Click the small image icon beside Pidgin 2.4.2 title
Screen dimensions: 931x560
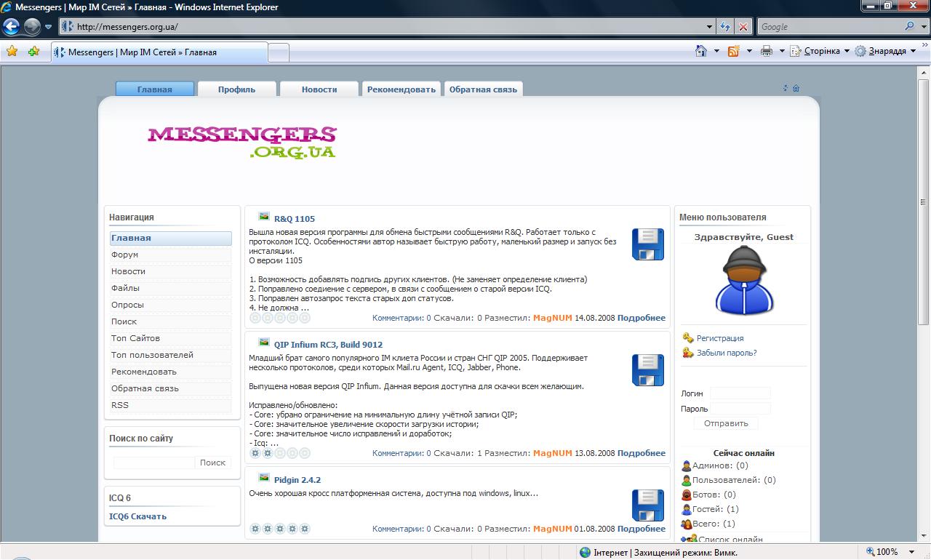(x=264, y=478)
